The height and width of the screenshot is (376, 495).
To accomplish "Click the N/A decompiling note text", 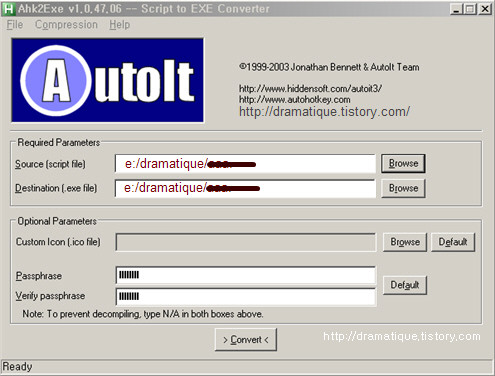I will point(143,314).
